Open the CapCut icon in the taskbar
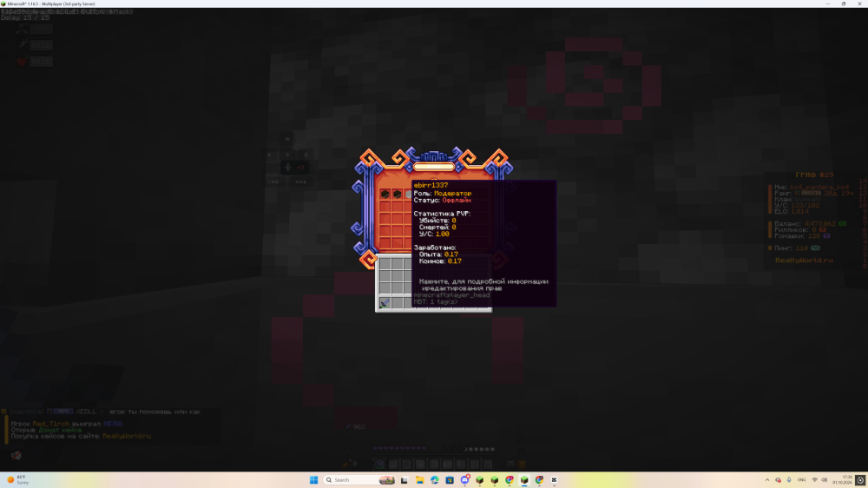868x488 pixels. (554, 479)
